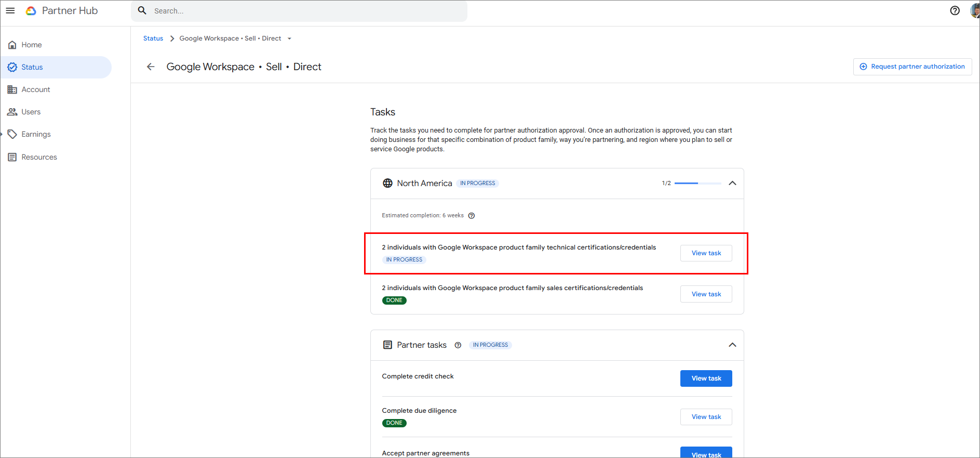The height and width of the screenshot is (458, 980).
Task: Open the Earnings section
Action: coord(56,134)
